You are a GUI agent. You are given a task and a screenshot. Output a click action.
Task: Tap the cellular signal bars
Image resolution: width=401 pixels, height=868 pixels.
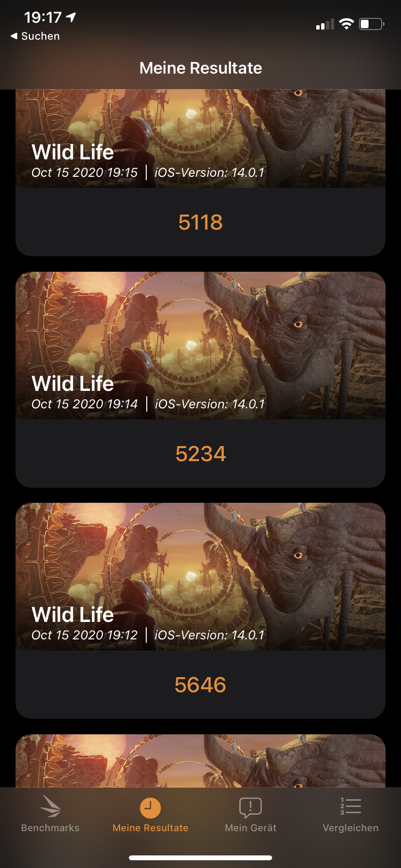click(x=325, y=24)
